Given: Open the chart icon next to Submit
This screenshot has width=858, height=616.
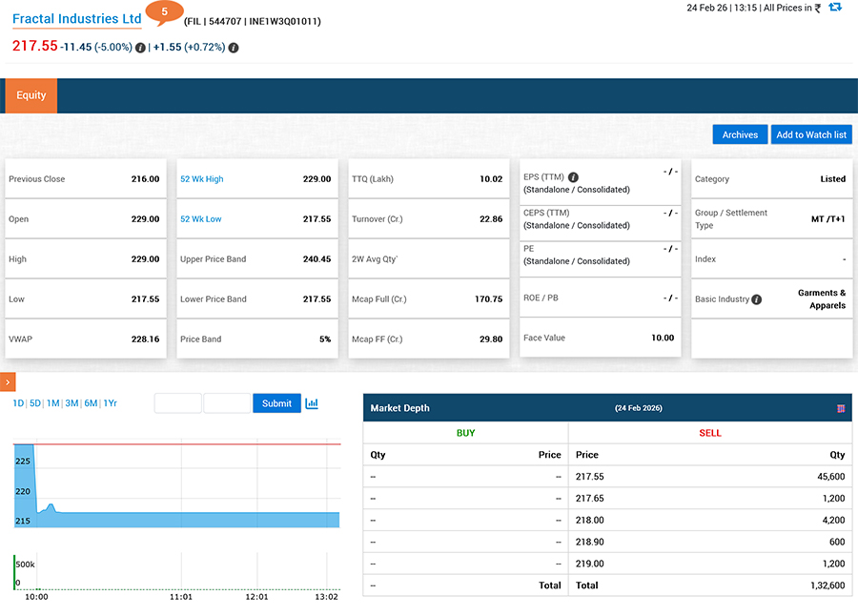Looking at the screenshot, I should coord(312,403).
